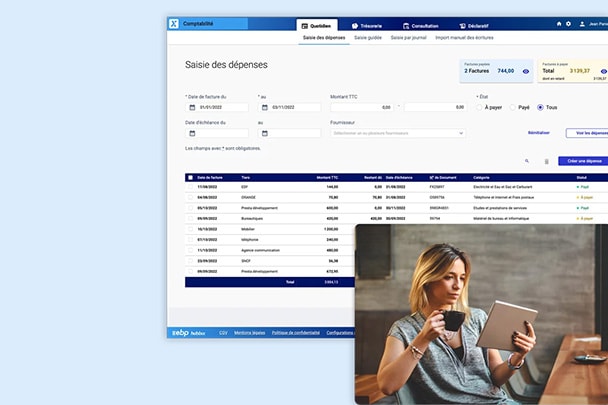Open the CGV footer link
The width and height of the screenshot is (608, 405).
click(223, 333)
